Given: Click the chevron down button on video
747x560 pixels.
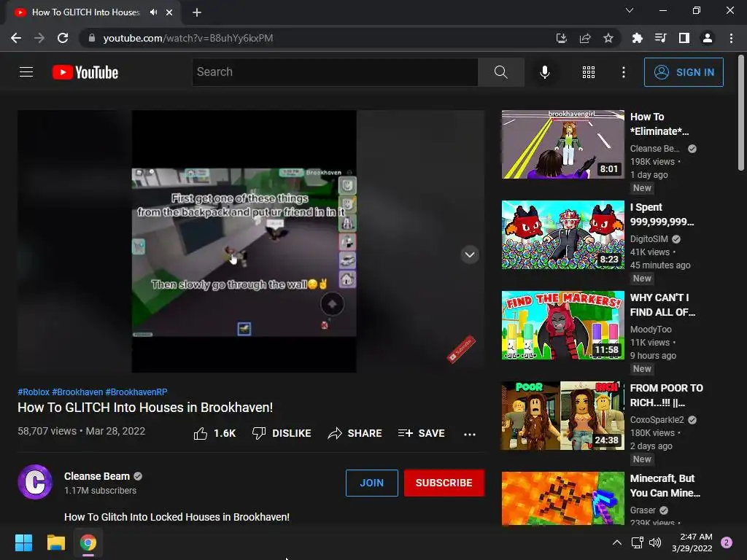Looking at the screenshot, I should (470, 254).
